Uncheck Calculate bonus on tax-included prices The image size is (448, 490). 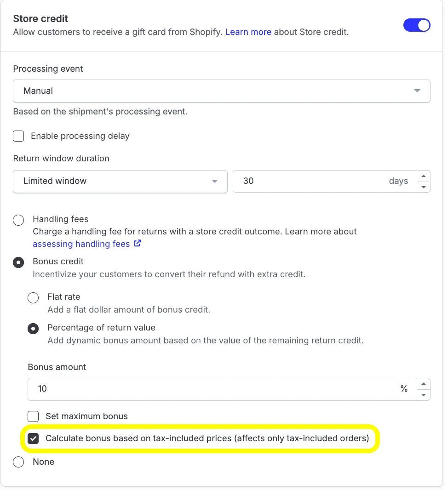(x=33, y=439)
